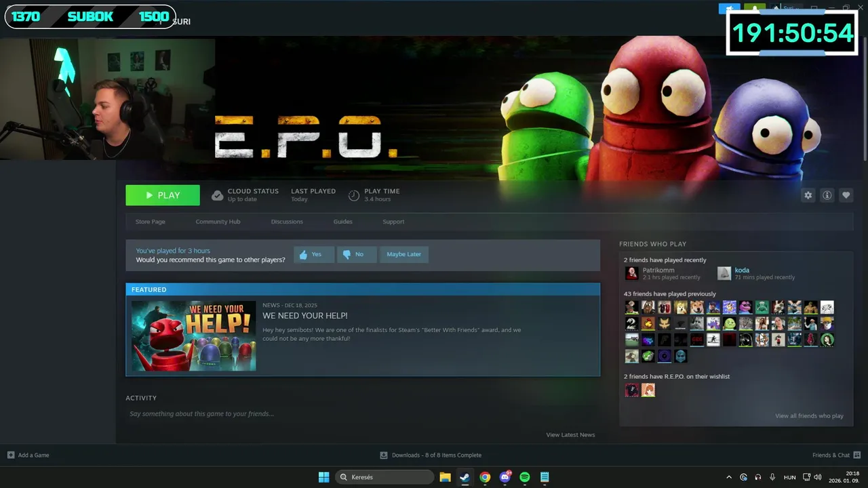The width and height of the screenshot is (868, 488).
Task: Click the green notifications bell button
Action: click(755, 9)
